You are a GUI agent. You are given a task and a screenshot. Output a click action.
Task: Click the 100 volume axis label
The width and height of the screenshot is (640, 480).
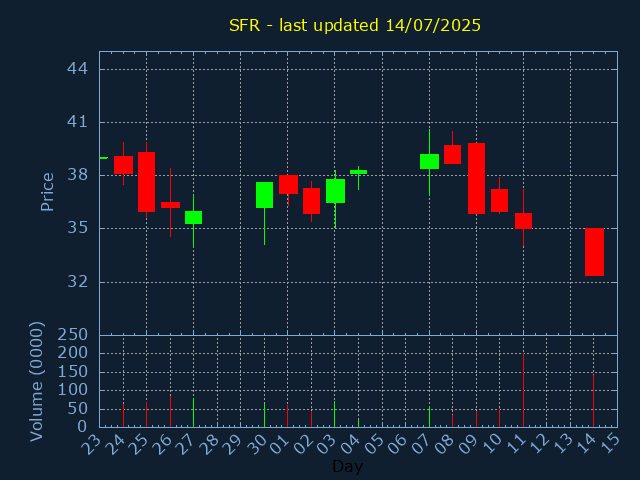(x=73, y=390)
